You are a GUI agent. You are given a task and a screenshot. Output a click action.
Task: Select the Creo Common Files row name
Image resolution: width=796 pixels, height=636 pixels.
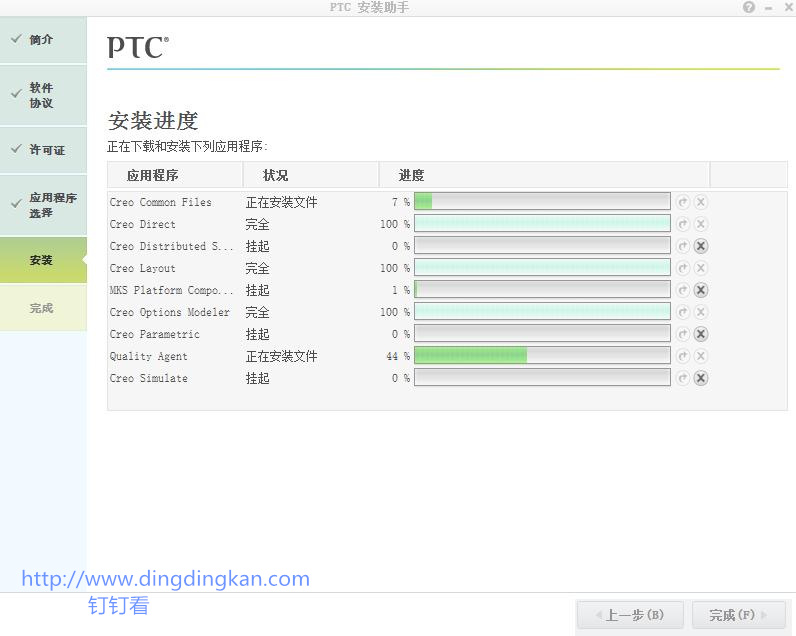[160, 202]
